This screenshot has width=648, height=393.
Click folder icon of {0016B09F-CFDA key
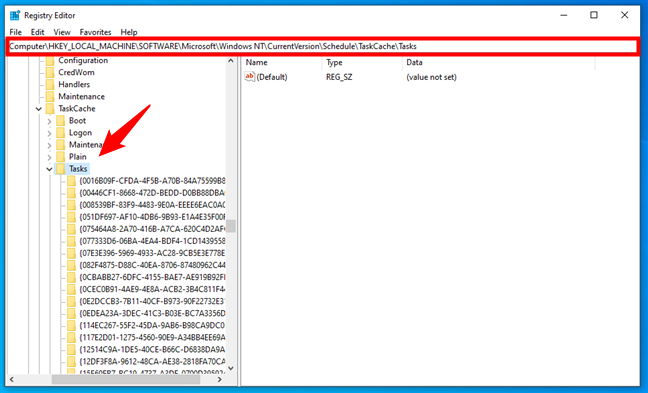71,181
